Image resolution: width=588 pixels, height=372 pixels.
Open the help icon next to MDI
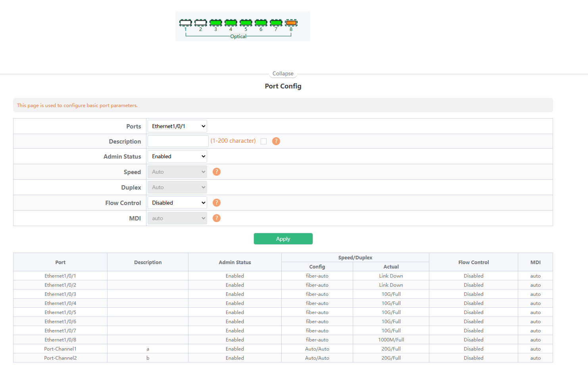[217, 218]
